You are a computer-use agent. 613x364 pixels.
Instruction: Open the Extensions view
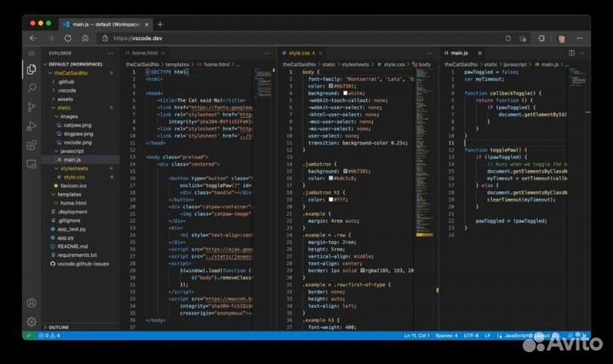tap(32, 144)
